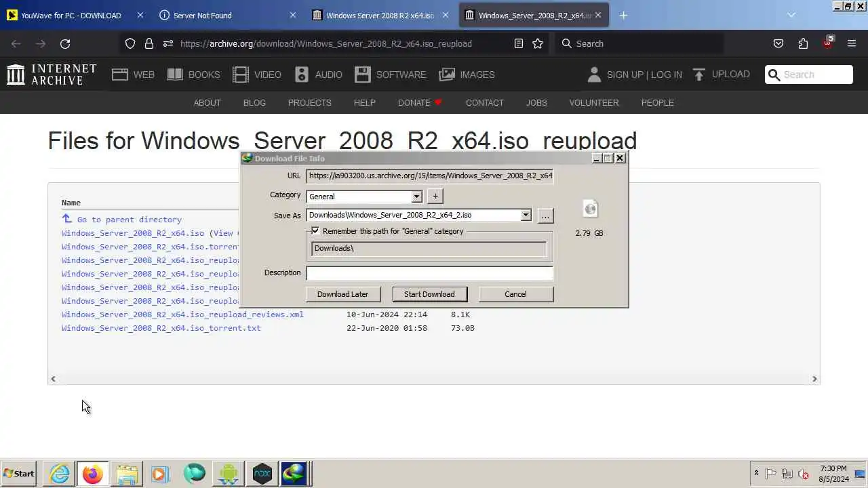Open uBlock Origin extension icon
868x488 pixels.
coord(827,43)
